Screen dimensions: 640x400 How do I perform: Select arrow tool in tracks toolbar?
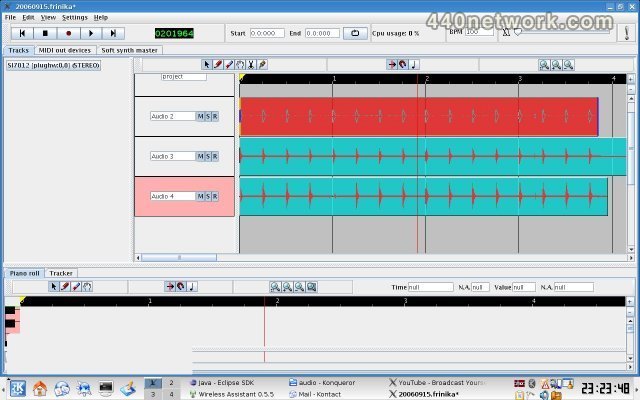click(207, 64)
